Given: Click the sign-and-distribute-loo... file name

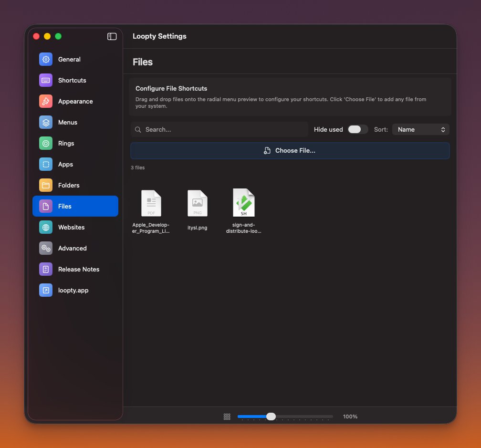Looking at the screenshot, I should click(x=243, y=228).
